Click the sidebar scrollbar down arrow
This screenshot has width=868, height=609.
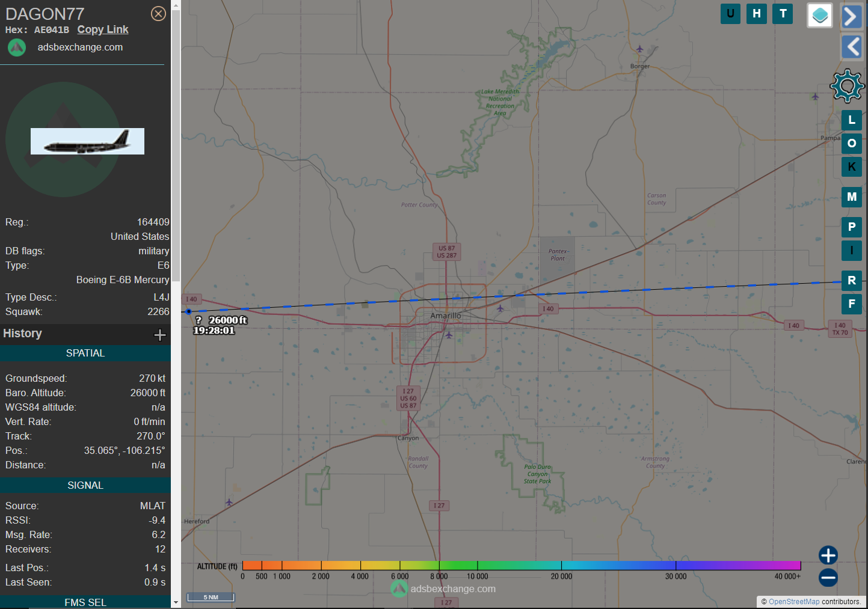point(176,602)
